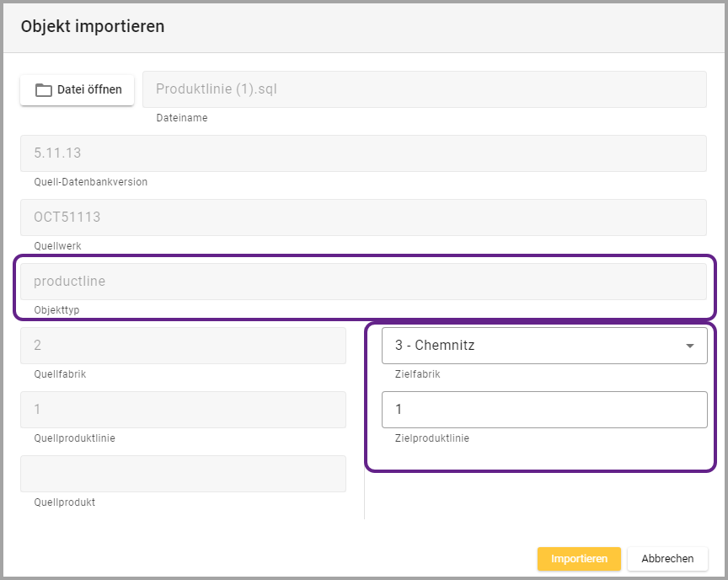Click the Quellwerk field containing OCT51113
The height and width of the screenshot is (580, 728).
tap(363, 217)
